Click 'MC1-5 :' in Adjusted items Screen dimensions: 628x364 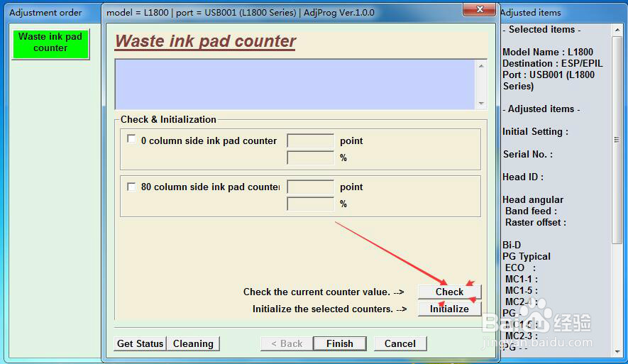click(x=521, y=290)
